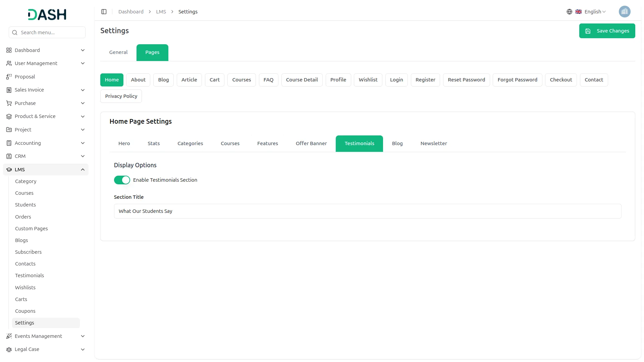Click the magnifier icon in menu search
This screenshot has width=644, height=362.
coord(15,33)
